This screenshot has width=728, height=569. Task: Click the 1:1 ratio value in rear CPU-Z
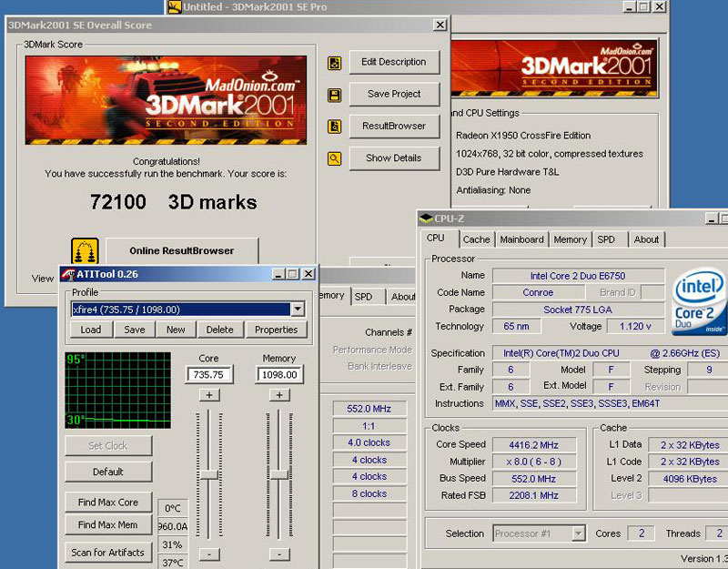click(x=369, y=426)
